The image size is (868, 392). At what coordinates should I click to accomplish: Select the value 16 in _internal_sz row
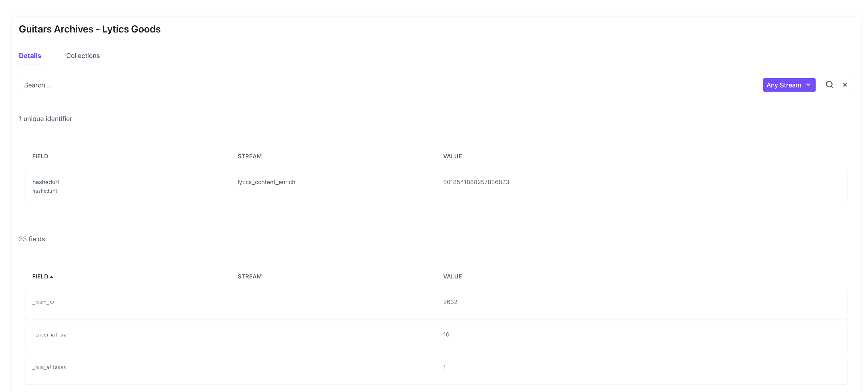(x=446, y=334)
